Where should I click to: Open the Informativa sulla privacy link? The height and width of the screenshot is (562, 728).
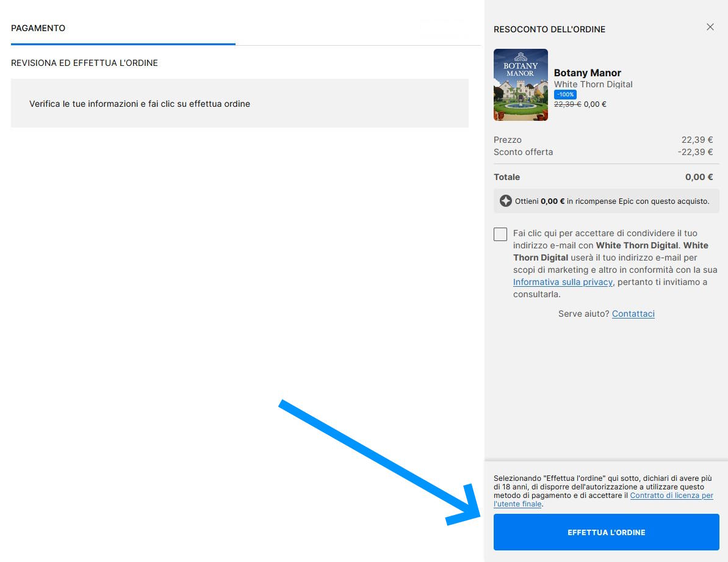coord(563,282)
